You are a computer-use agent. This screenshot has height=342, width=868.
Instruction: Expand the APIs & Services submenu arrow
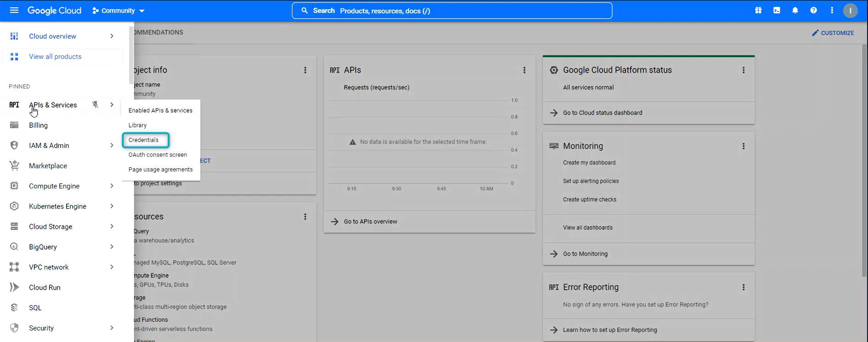[x=112, y=105]
